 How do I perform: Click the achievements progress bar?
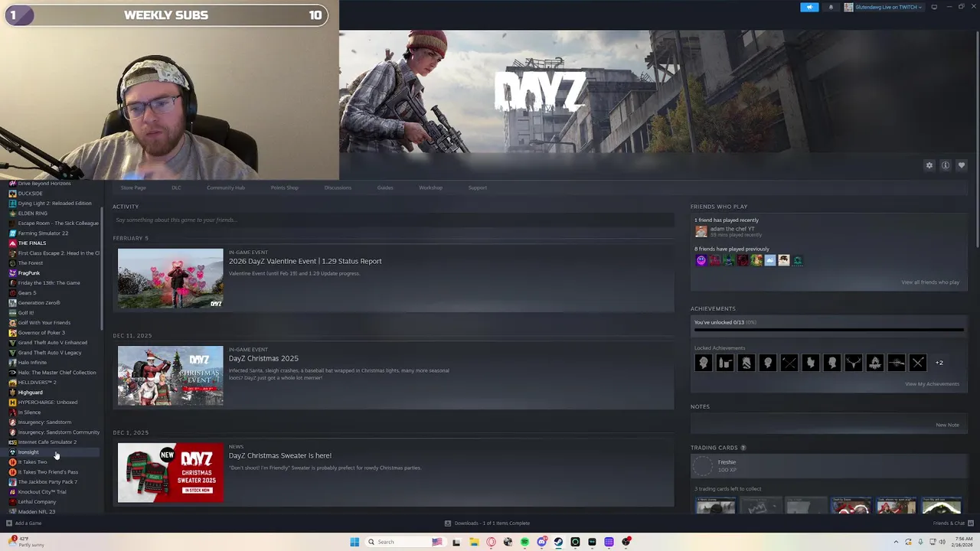tap(828, 331)
